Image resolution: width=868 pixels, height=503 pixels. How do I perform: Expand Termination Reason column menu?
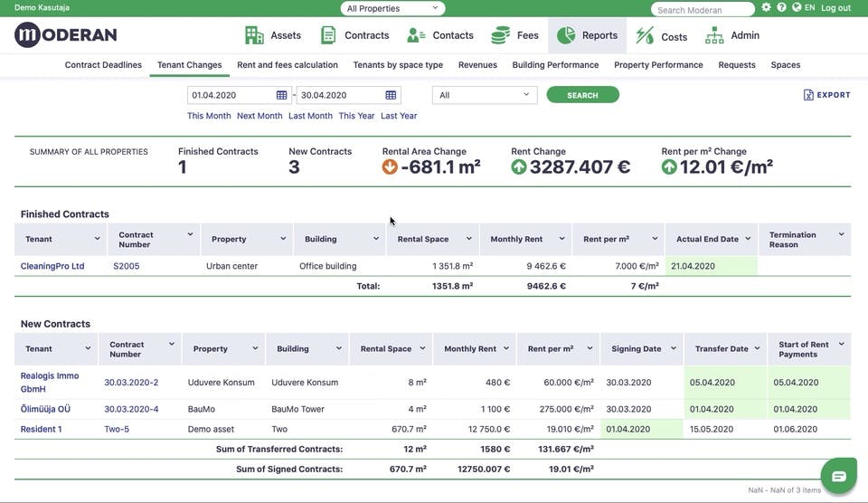pyautogui.click(x=842, y=234)
